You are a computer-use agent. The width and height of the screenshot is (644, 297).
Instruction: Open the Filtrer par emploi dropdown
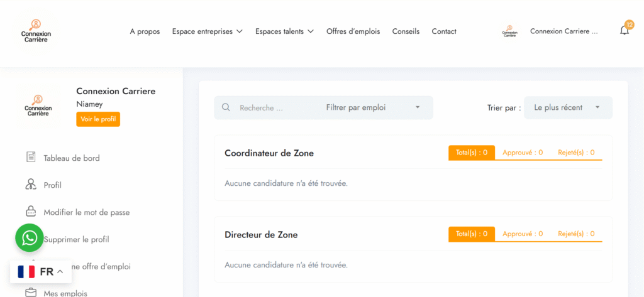click(373, 108)
